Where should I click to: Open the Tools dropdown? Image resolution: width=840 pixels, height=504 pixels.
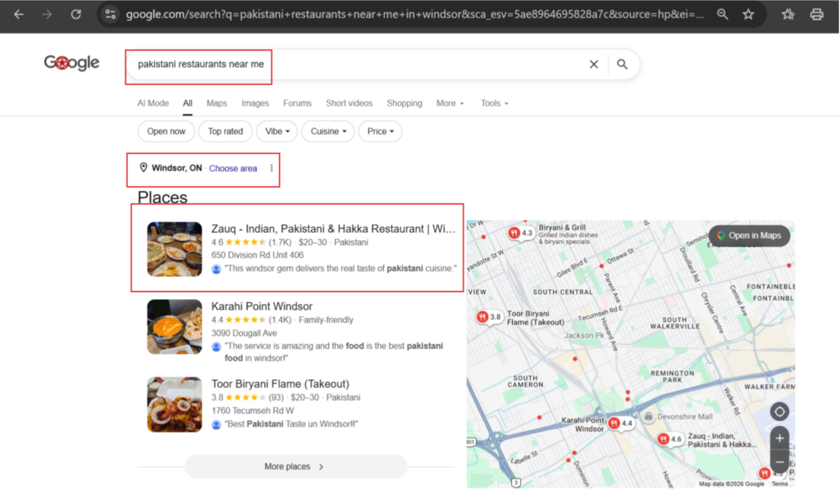(x=495, y=103)
